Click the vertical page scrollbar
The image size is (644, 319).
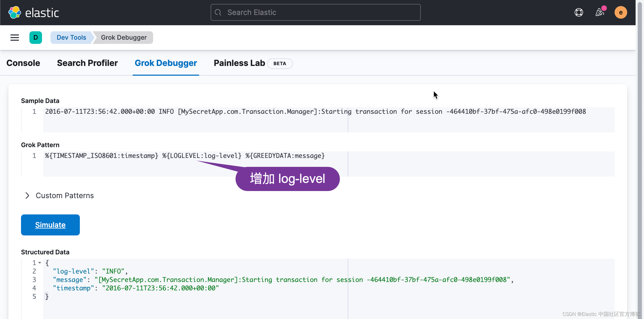pos(640,158)
